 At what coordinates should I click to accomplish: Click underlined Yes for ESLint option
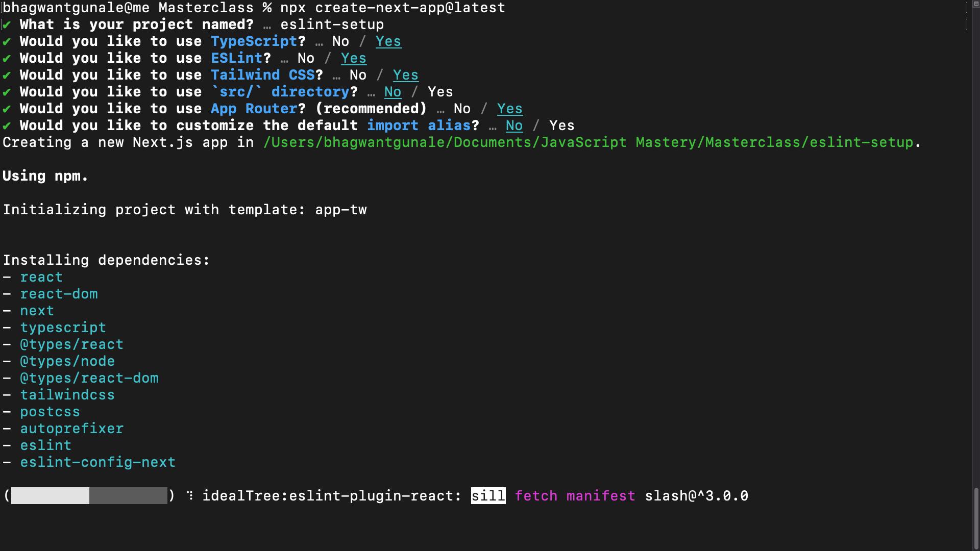coord(353,58)
